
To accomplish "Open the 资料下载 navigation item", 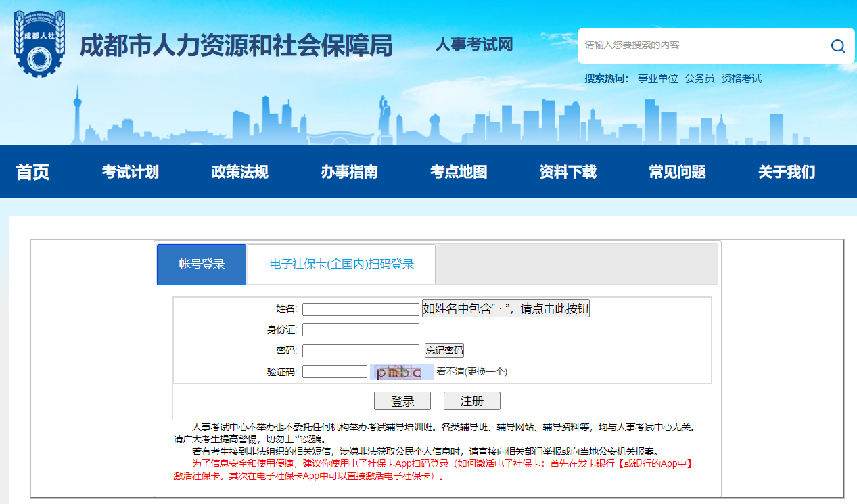I will pos(568,172).
